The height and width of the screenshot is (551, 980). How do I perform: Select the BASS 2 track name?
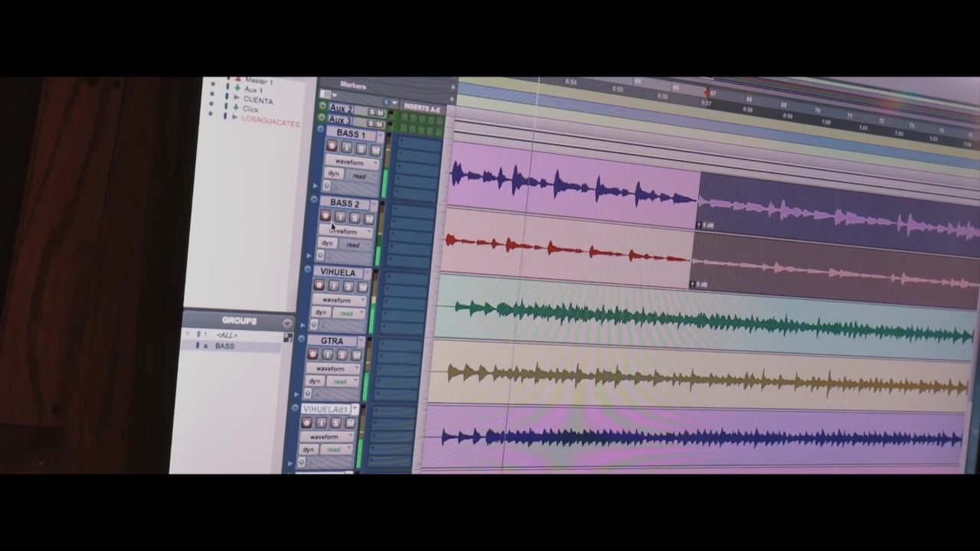pyautogui.click(x=345, y=204)
